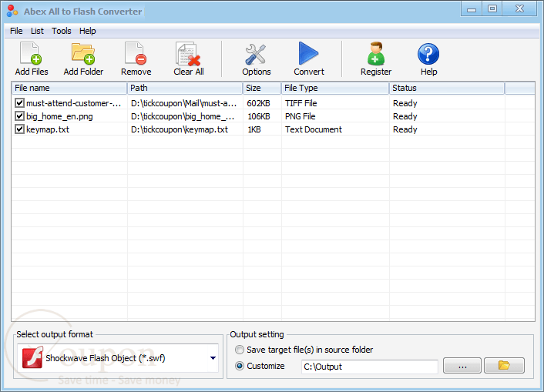Click the Flash format icon in output selector
544x392 pixels.
(x=32, y=357)
